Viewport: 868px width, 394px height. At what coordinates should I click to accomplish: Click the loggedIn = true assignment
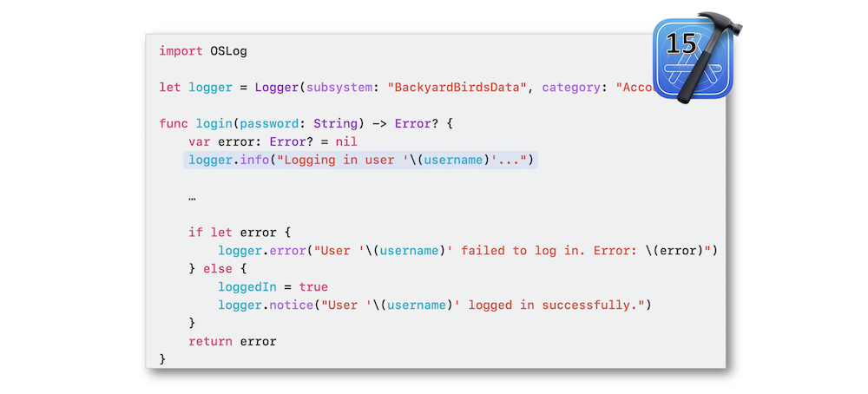[273, 287]
